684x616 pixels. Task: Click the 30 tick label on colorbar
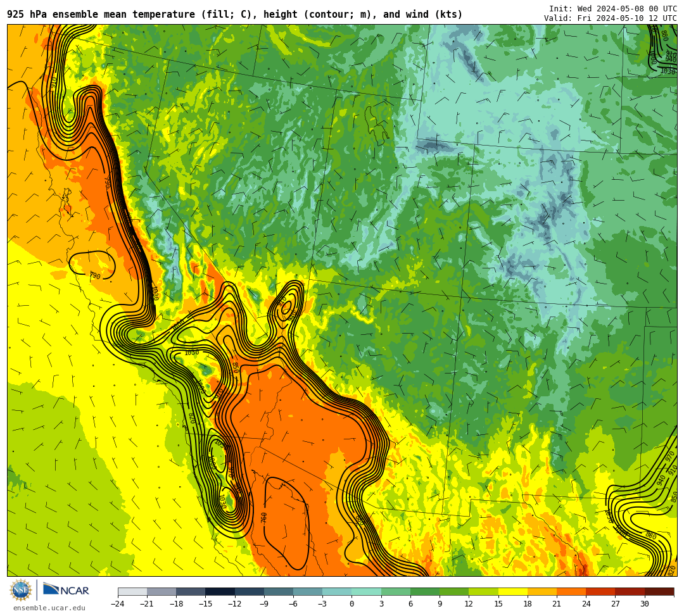pos(645,604)
